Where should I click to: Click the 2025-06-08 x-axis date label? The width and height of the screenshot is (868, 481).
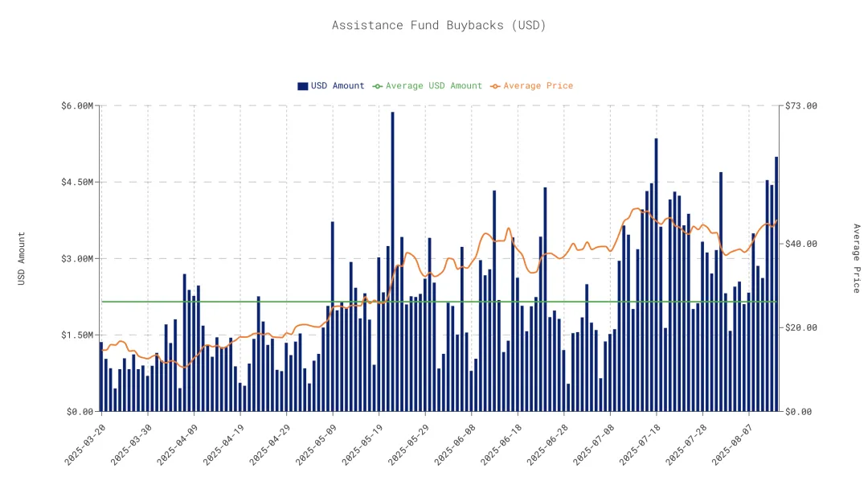455,445
